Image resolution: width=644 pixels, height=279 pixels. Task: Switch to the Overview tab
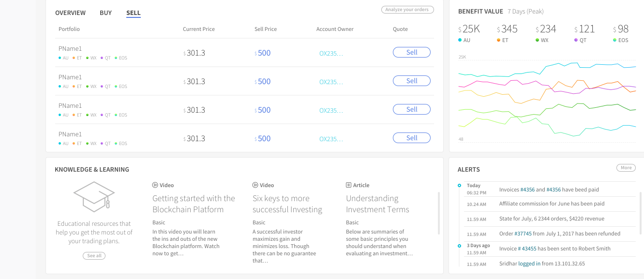pyautogui.click(x=70, y=13)
